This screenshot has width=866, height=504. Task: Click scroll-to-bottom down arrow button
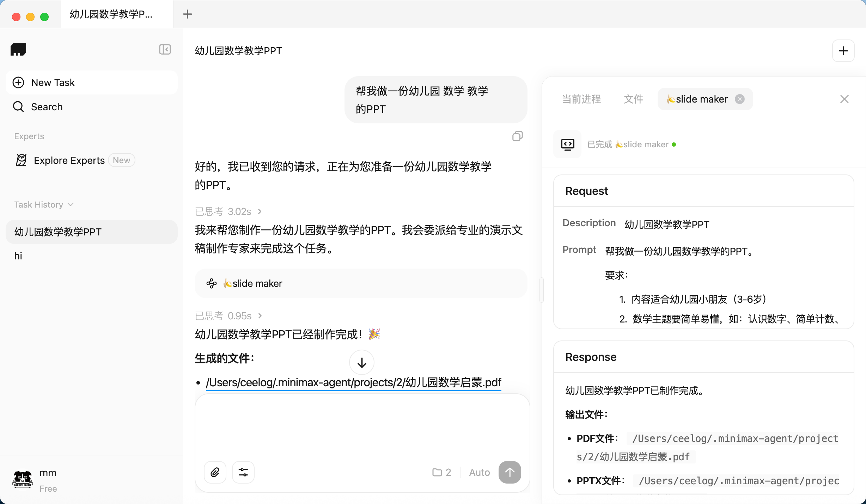[x=361, y=362]
